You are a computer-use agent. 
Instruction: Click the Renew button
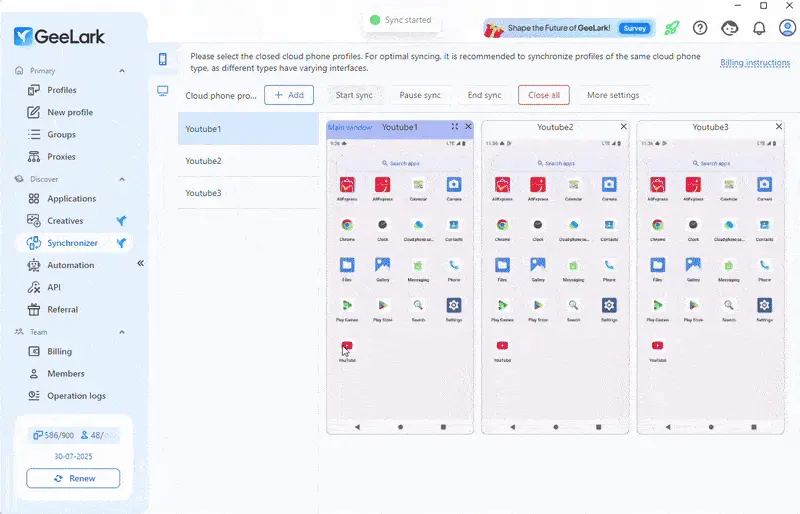point(73,478)
